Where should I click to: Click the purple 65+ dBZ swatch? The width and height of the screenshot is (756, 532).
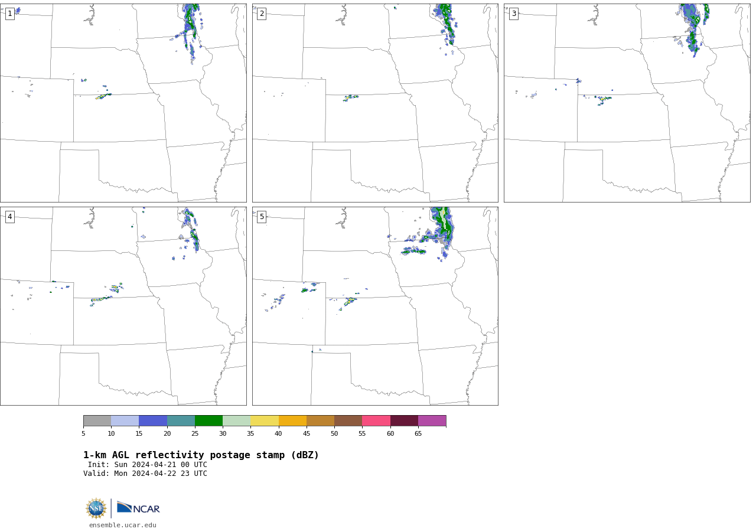click(432, 421)
